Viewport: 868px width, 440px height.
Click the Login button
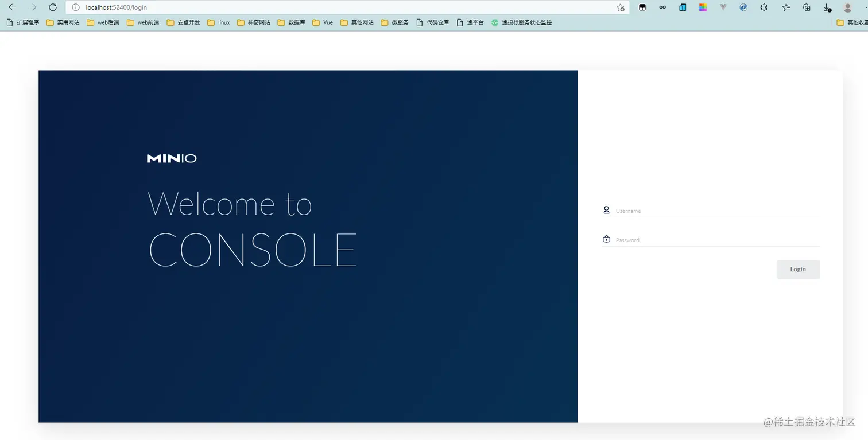coord(798,270)
